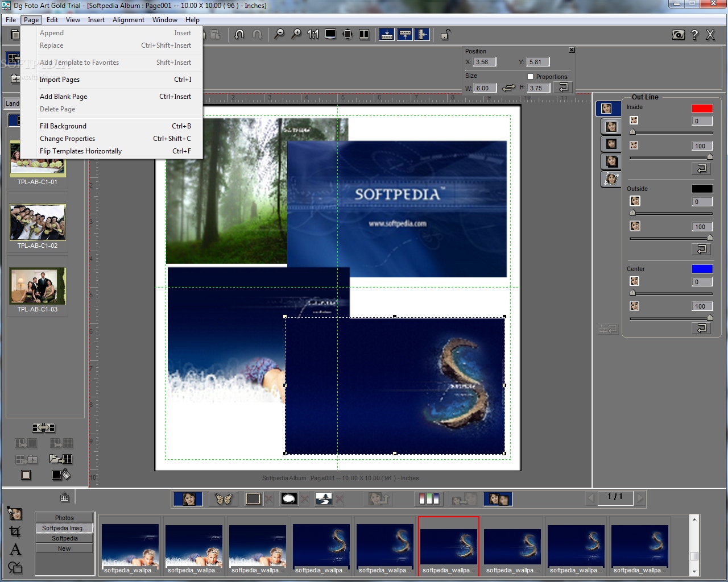728x582 pixels.
Task: Choose Flip Templates Horizontally entry
Action: [111, 151]
